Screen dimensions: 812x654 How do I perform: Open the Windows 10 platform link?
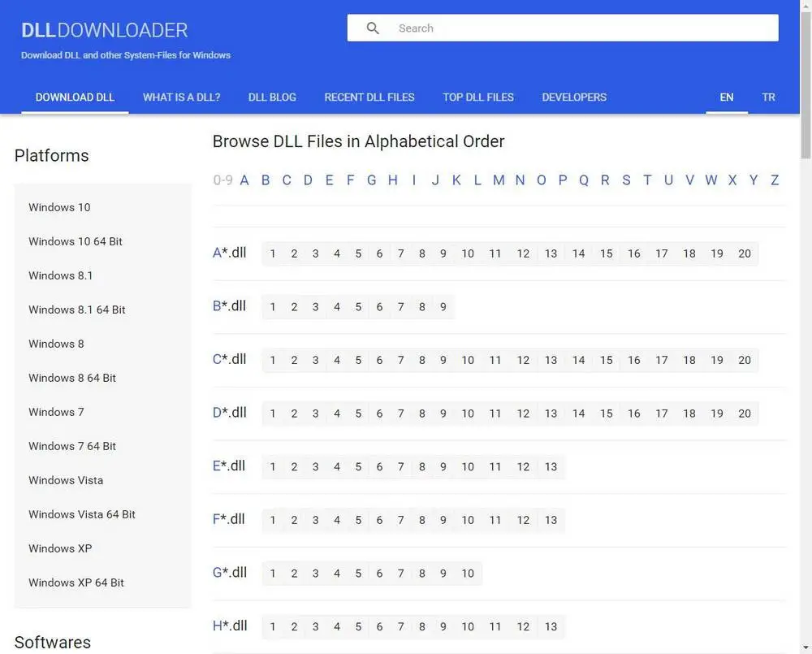59,207
